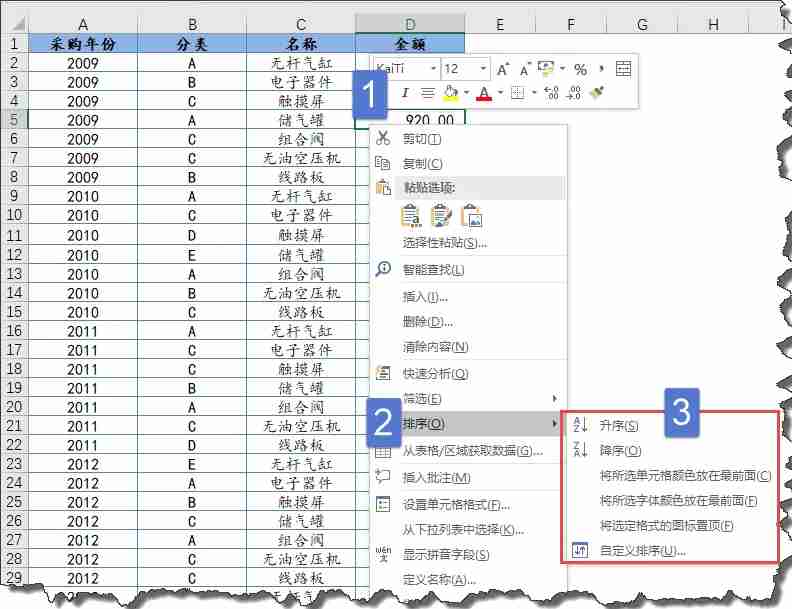
Task: Open 自定义排序(U)... dialog
Action: (x=669, y=550)
